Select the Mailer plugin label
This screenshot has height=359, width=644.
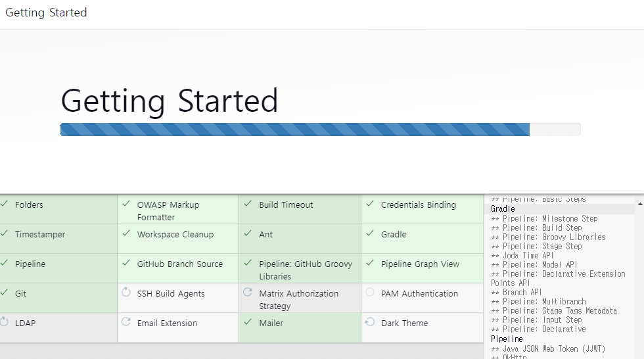click(x=271, y=323)
